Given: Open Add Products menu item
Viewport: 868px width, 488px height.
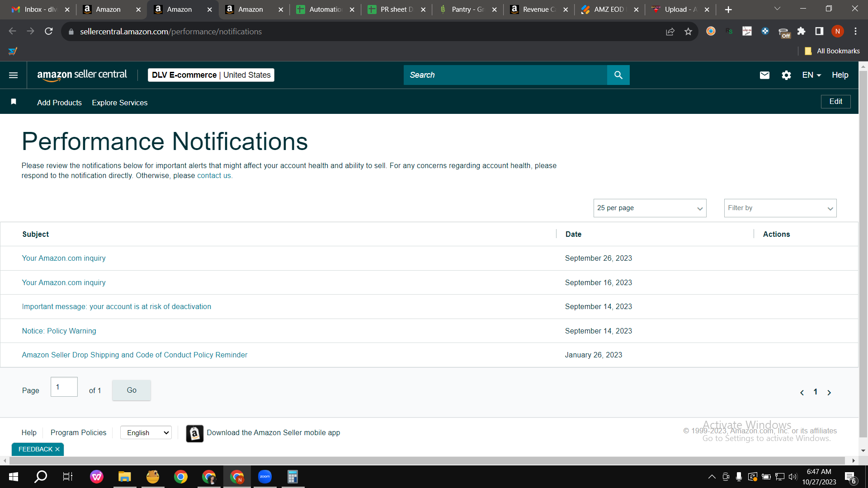Looking at the screenshot, I should coord(59,103).
